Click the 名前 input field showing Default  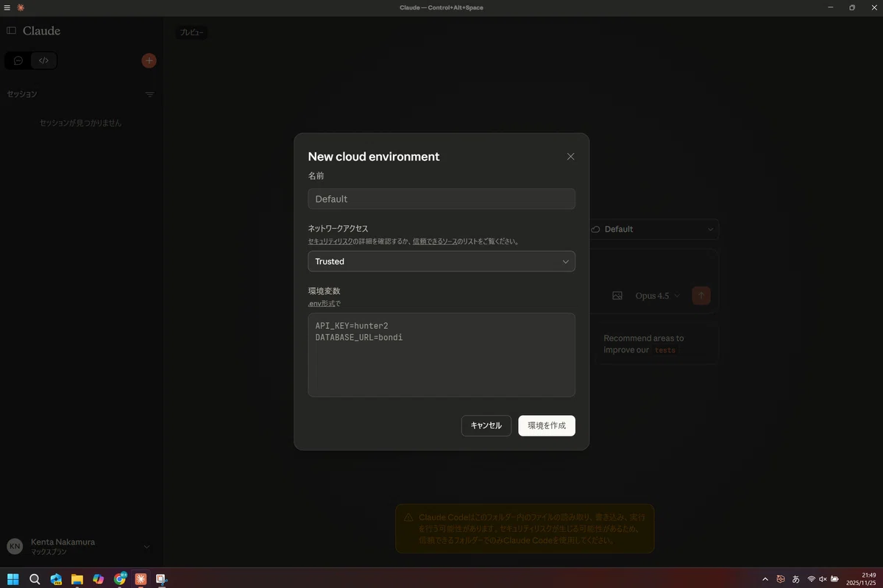tap(441, 199)
